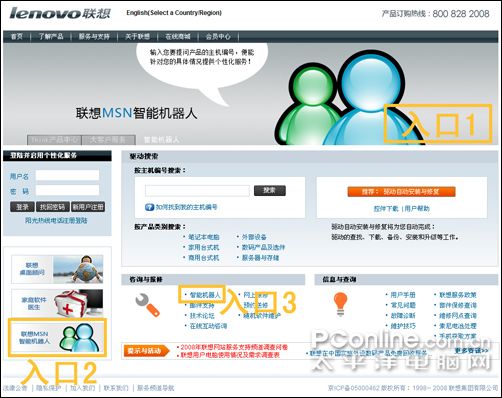Open the 维修网点查询 link
The image size is (502, 398).
pyautogui.click(x=458, y=316)
